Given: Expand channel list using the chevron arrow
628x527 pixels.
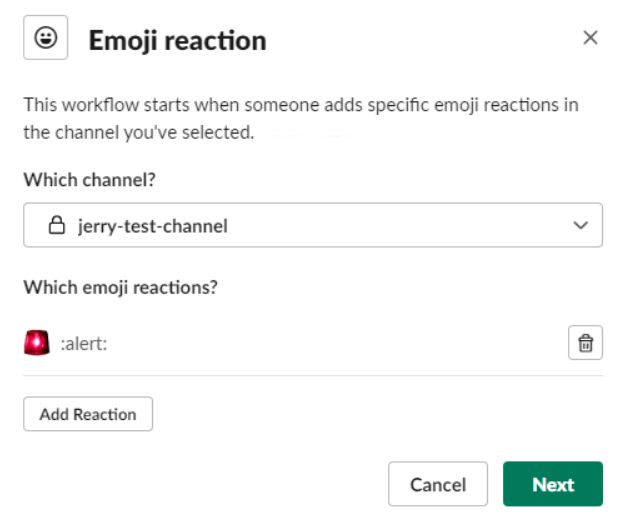Looking at the screenshot, I should (580, 225).
